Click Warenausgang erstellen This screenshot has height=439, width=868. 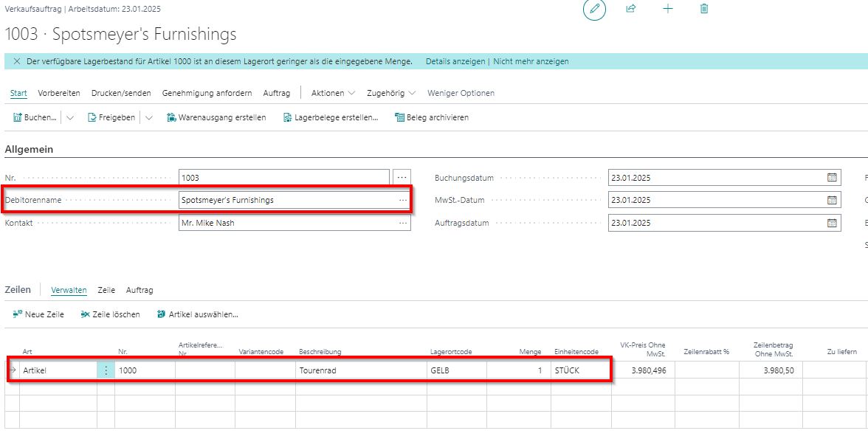pos(216,117)
